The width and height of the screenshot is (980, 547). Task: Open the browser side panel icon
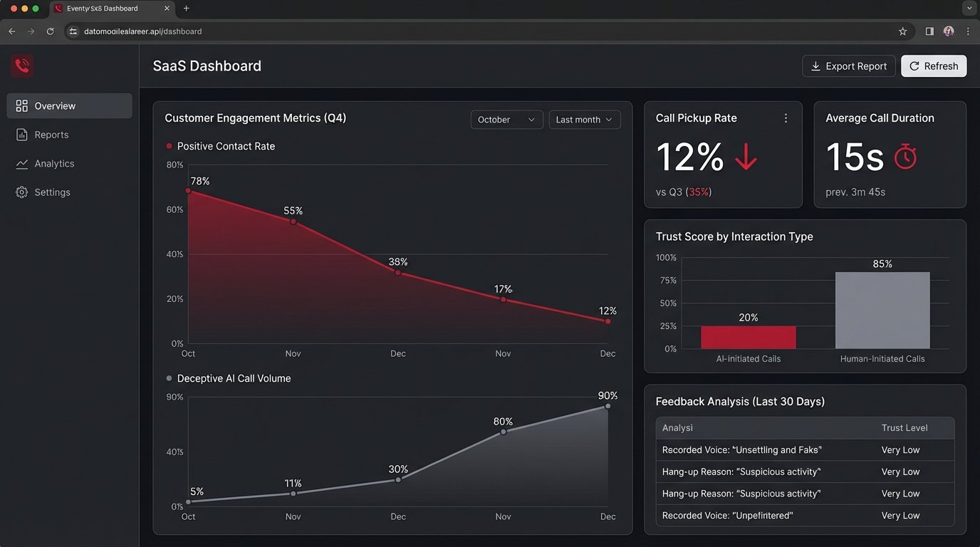929,31
